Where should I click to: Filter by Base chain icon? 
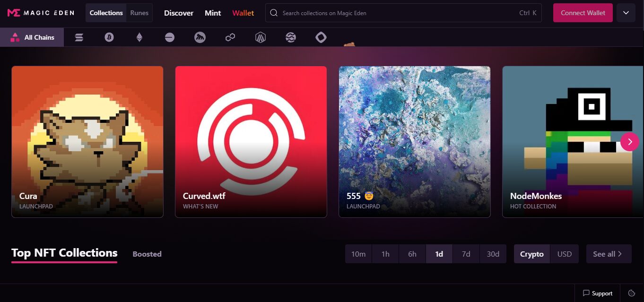pos(170,37)
